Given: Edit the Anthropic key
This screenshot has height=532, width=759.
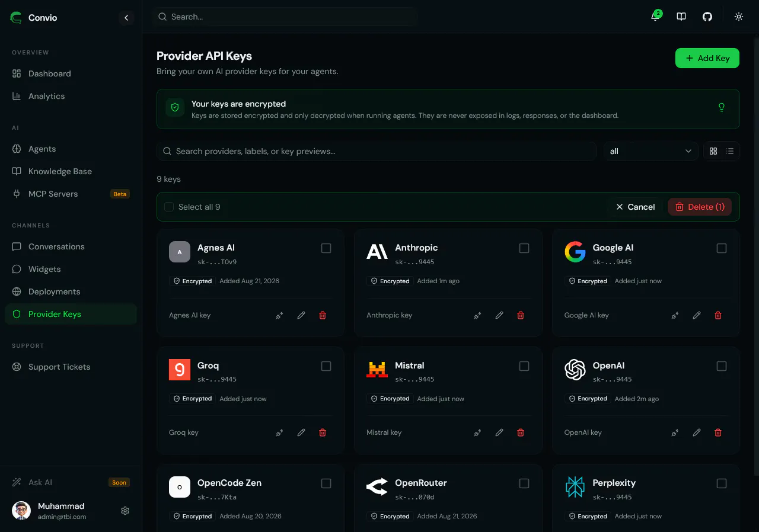Looking at the screenshot, I should (x=499, y=315).
